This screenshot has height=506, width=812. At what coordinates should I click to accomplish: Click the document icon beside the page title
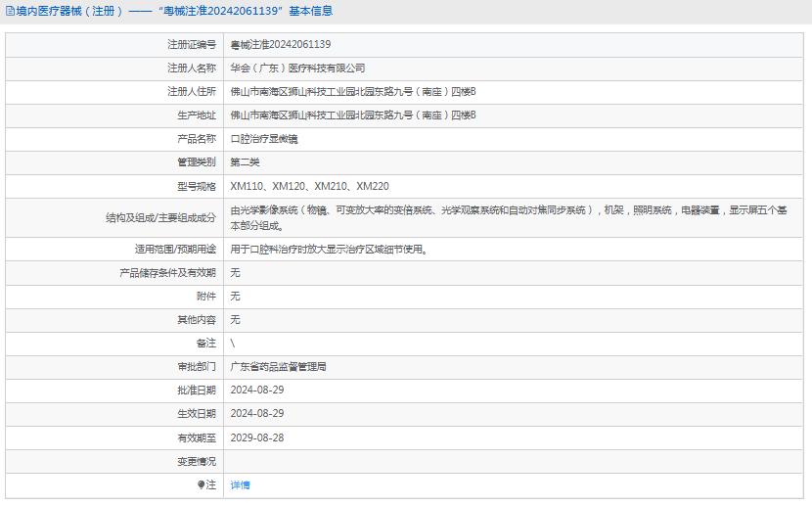[10, 11]
